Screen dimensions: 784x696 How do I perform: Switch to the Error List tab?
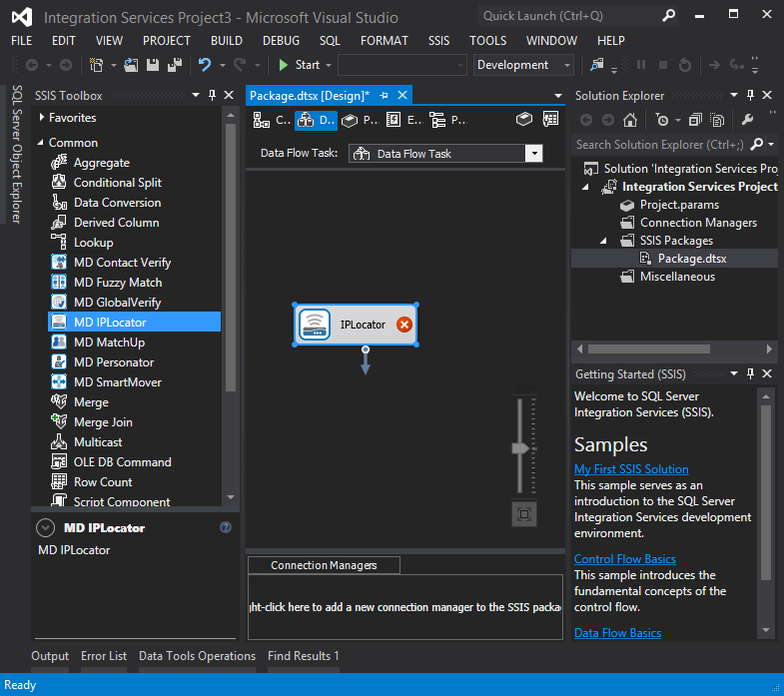coord(104,656)
